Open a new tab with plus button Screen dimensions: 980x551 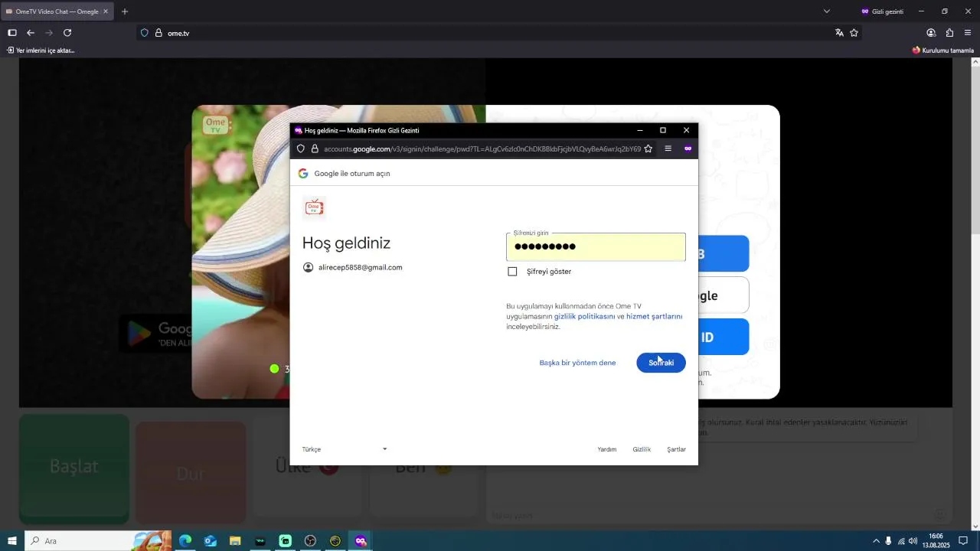(125, 11)
